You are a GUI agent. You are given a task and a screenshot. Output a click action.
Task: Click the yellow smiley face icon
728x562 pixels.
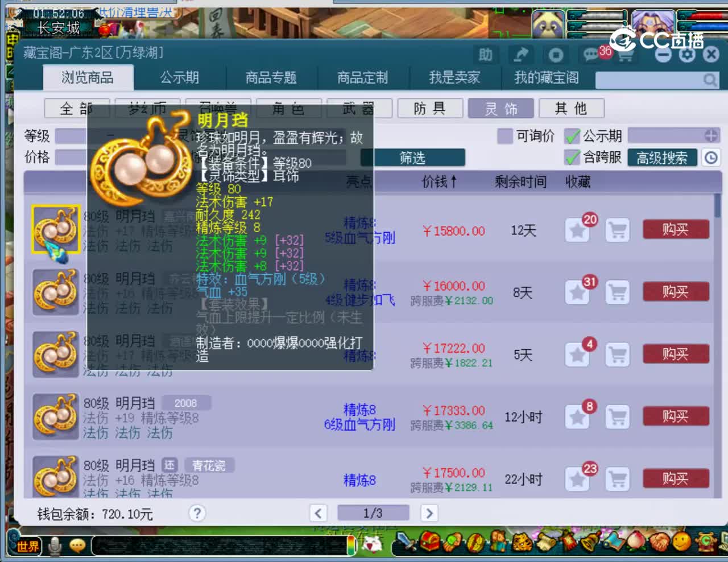(682, 542)
